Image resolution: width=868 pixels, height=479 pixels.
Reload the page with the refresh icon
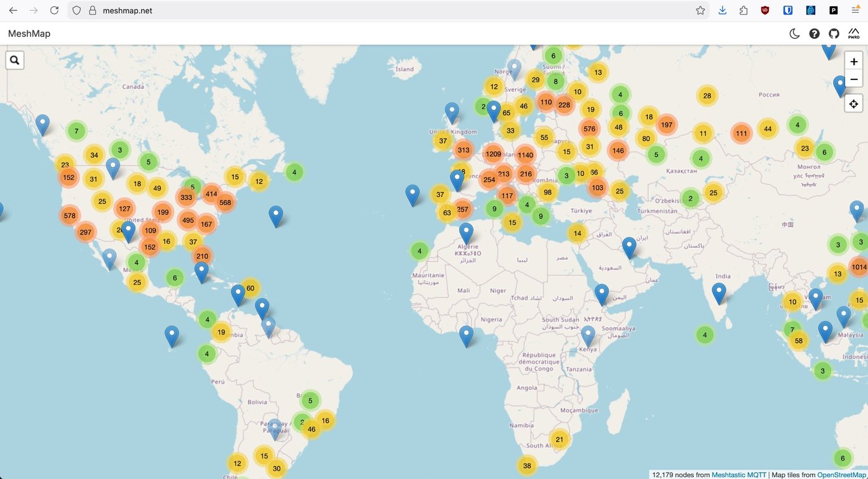pyautogui.click(x=55, y=10)
